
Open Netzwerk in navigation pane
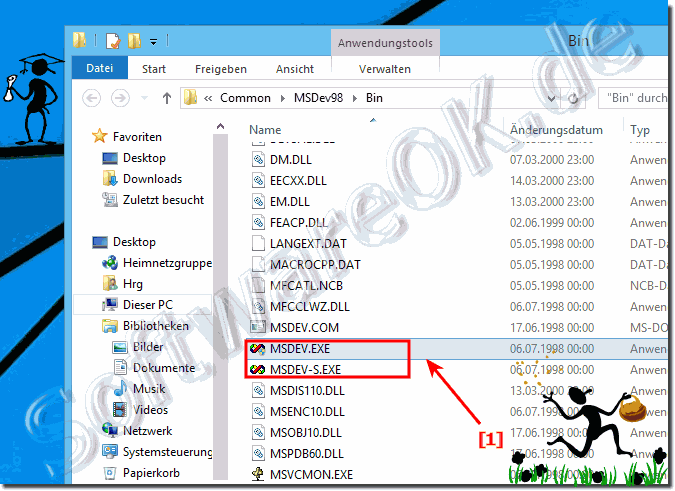137,431
